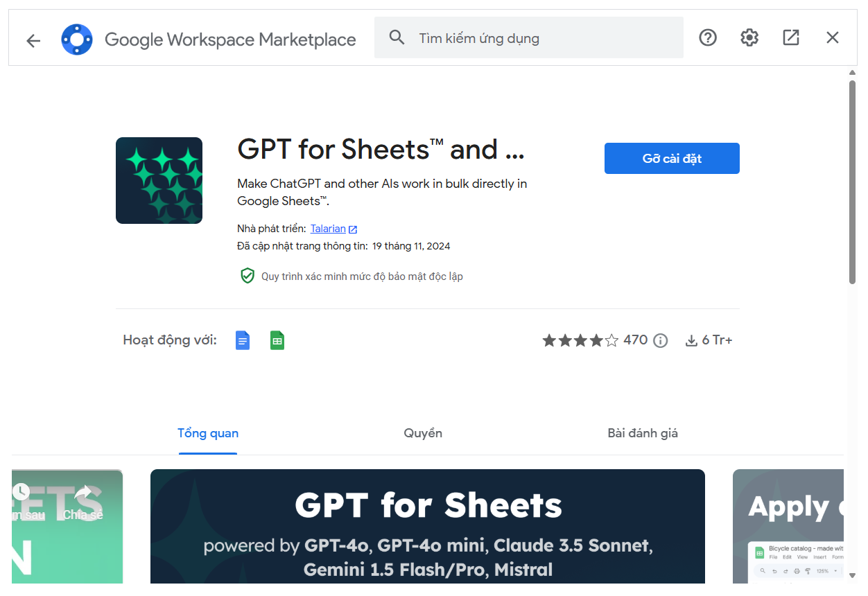
Task: Open the Bài đánh giá tab
Action: 643,434
